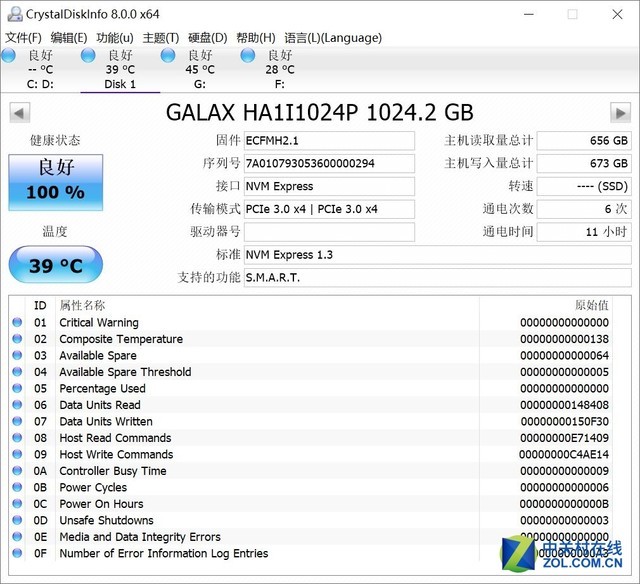Click the status dot for Host Write Commands
The width and height of the screenshot is (640, 584).
(x=17, y=454)
